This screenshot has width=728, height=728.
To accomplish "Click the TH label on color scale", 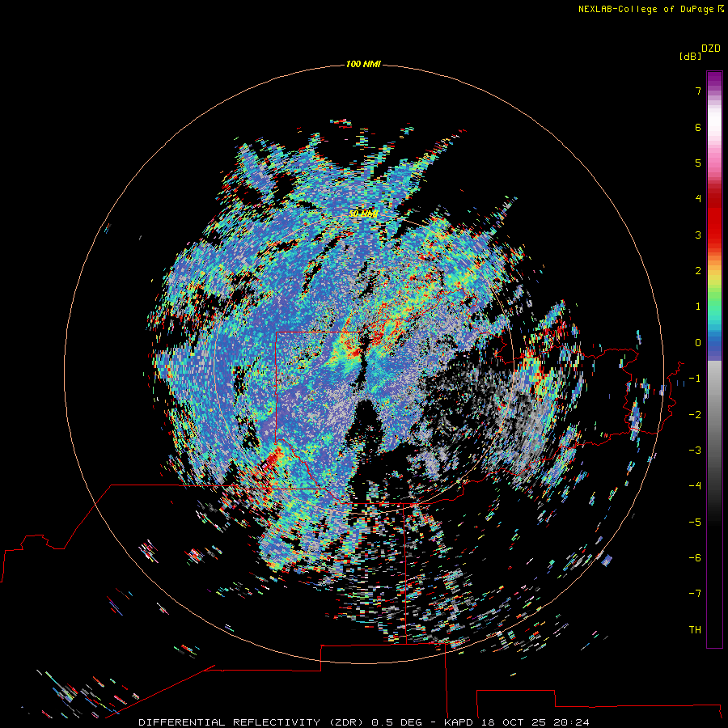I will pyautogui.click(x=695, y=630).
